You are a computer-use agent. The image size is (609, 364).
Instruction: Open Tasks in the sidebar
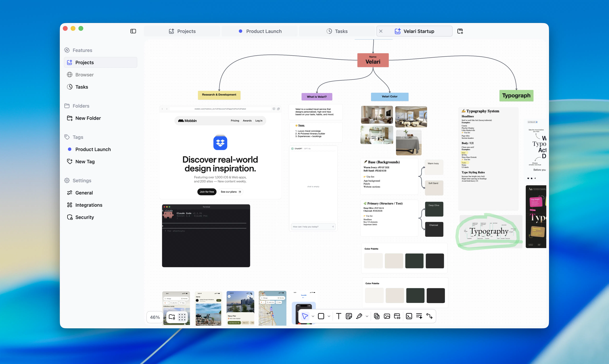pyautogui.click(x=100, y=87)
